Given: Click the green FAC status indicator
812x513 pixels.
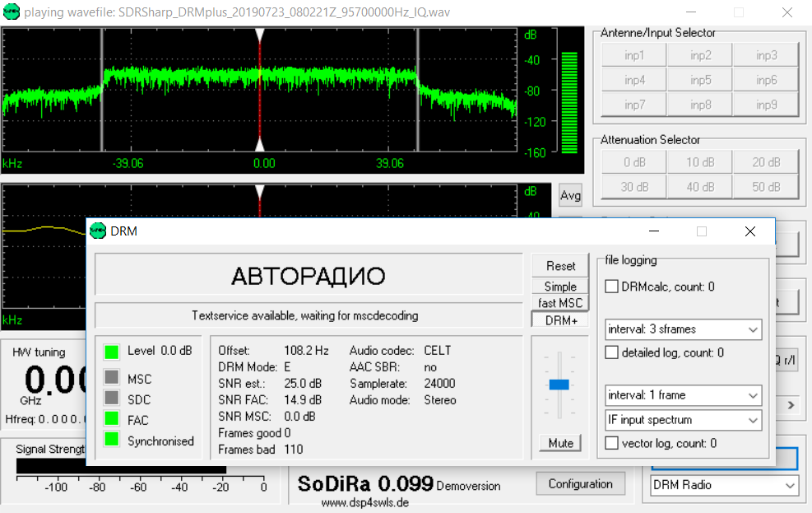Looking at the screenshot, I should pyautogui.click(x=111, y=418).
